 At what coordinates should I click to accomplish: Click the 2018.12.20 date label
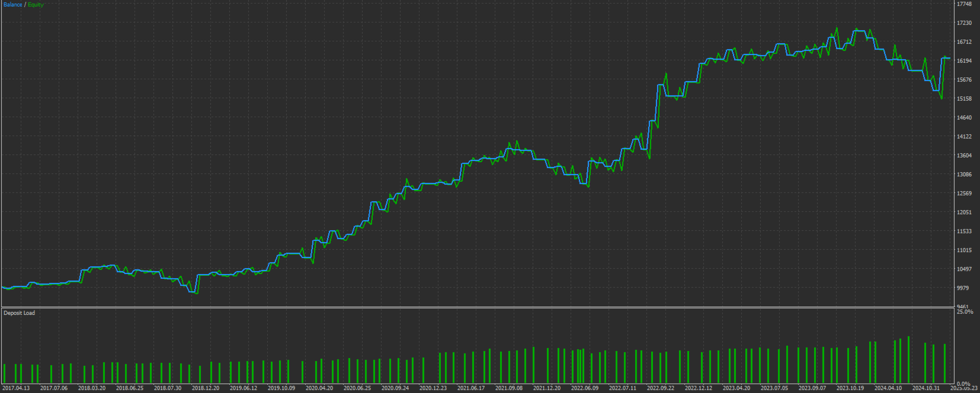tap(206, 388)
